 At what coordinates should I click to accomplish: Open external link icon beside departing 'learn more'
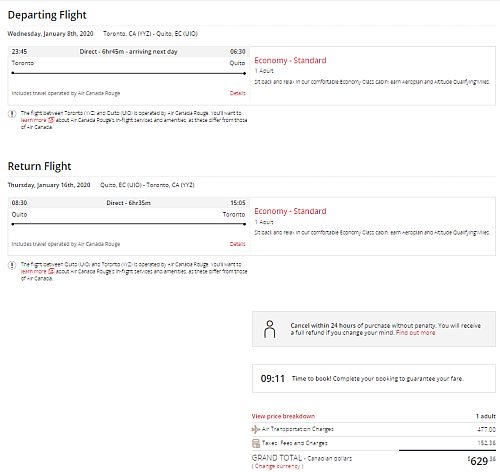51,120
